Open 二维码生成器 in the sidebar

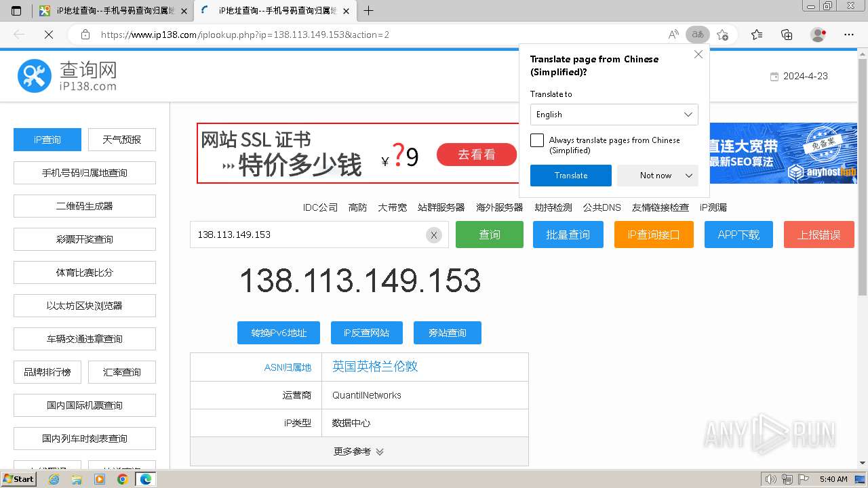pos(85,206)
